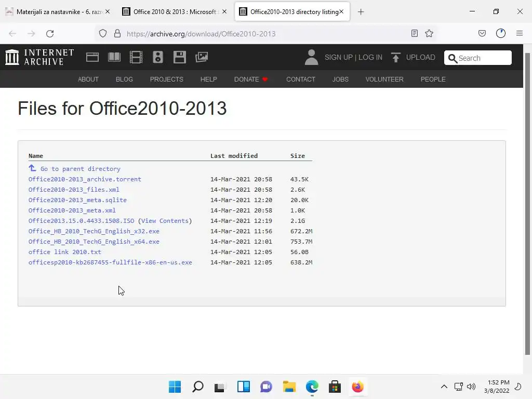Open the Firefox hamburger application menu

click(520, 33)
